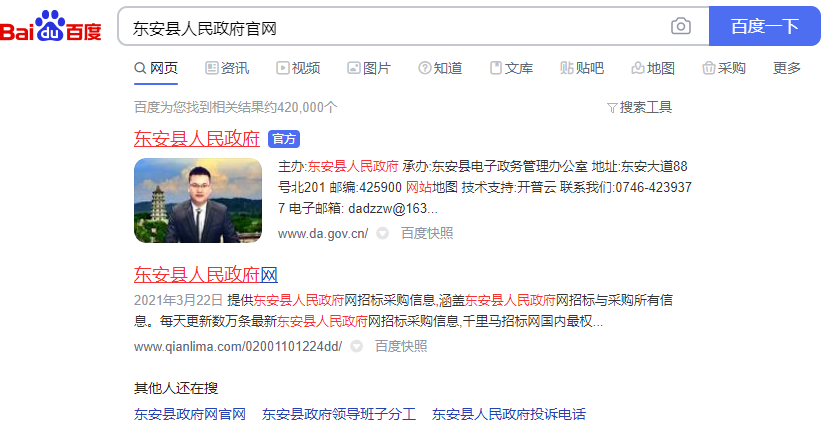This screenshot has height=427, width=836.
Task: Open the 资讯 news tab
Action: click(227, 68)
